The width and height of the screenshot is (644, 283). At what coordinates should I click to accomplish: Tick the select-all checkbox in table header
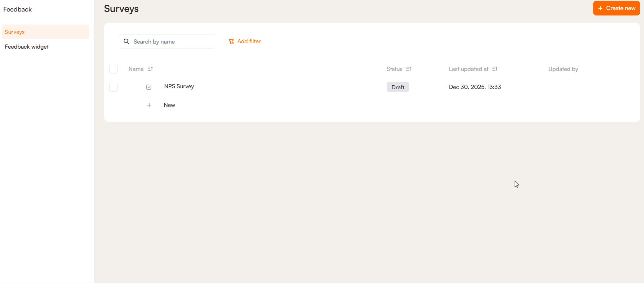pyautogui.click(x=114, y=69)
